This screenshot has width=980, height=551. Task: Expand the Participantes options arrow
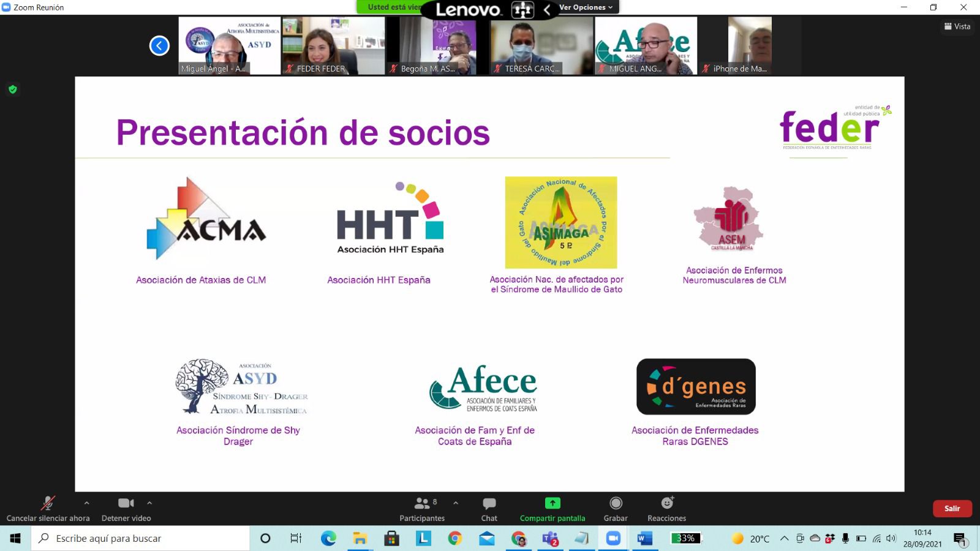tap(456, 503)
